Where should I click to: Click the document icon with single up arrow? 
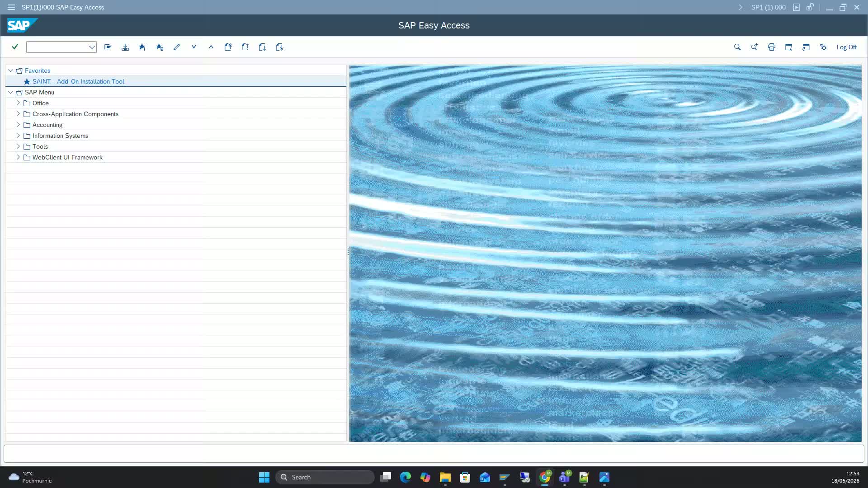tap(245, 47)
